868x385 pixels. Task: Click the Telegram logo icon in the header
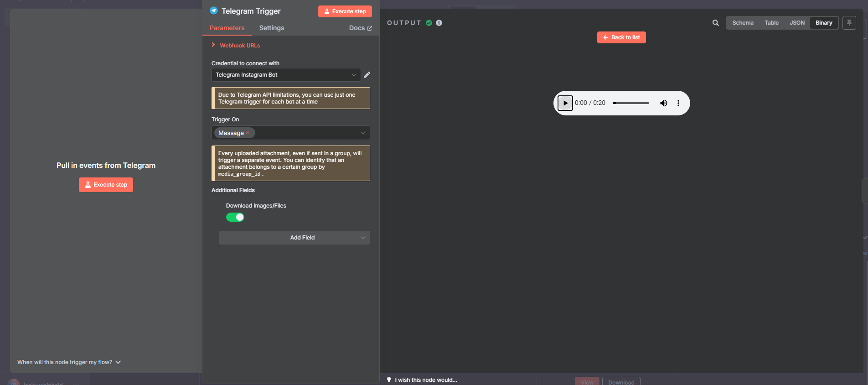pyautogui.click(x=214, y=10)
